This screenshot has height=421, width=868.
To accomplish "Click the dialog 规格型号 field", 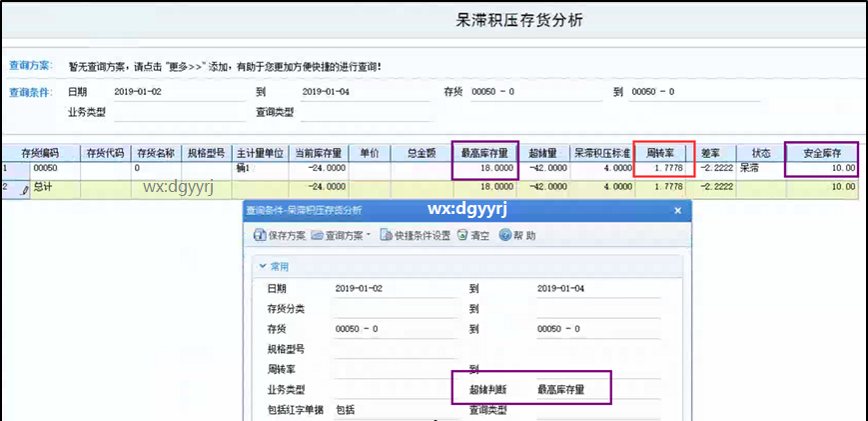I will (396, 350).
